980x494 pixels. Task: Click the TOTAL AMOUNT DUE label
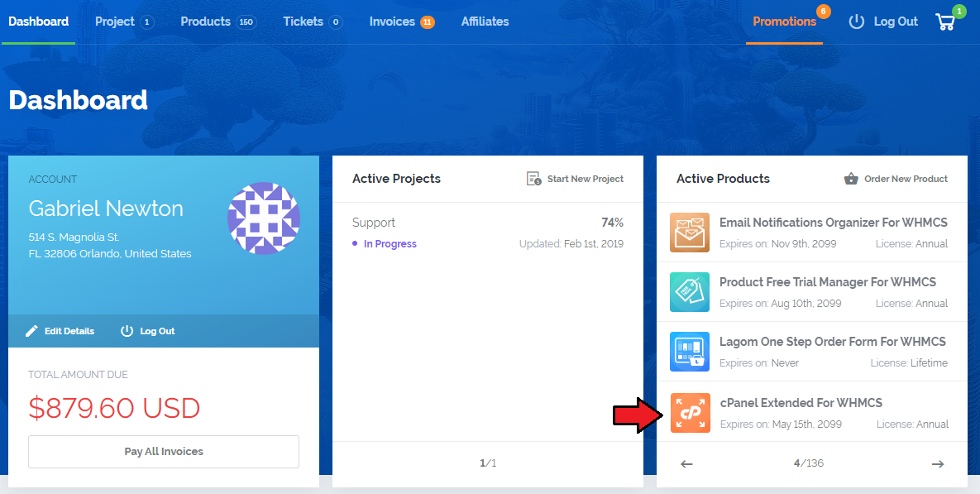tap(78, 375)
